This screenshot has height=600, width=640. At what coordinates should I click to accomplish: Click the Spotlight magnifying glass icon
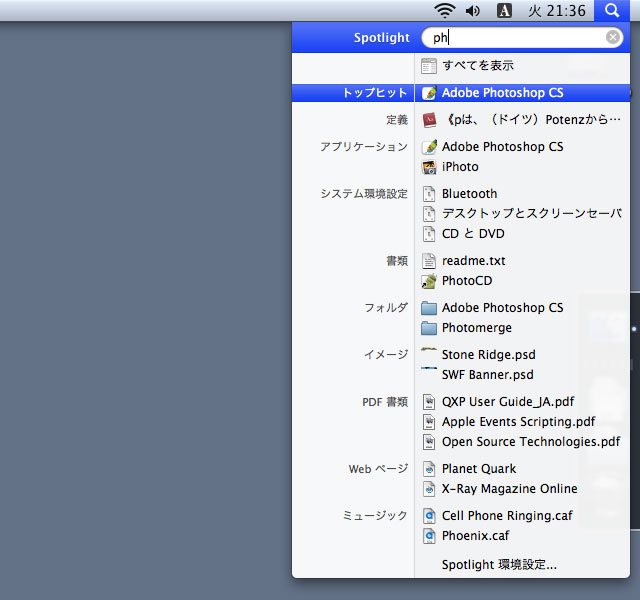(611, 10)
